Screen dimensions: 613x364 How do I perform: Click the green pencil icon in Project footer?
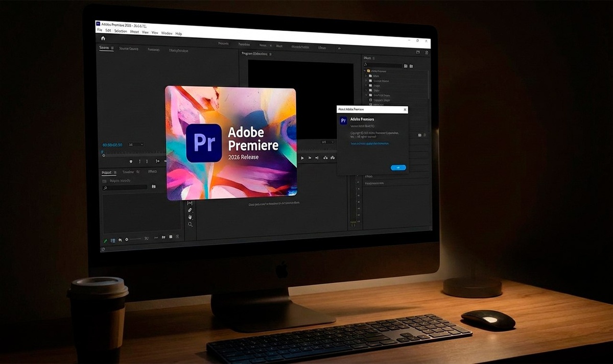click(x=105, y=240)
